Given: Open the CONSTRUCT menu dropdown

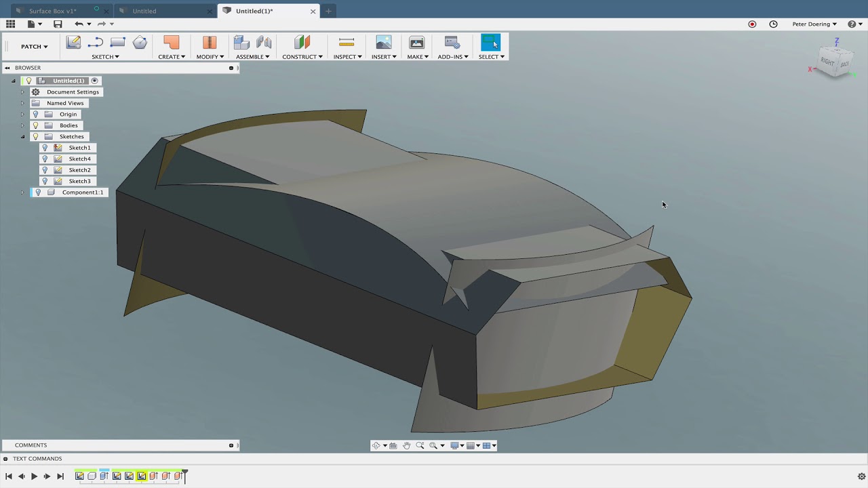Looking at the screenshot, I should point(302,57).
